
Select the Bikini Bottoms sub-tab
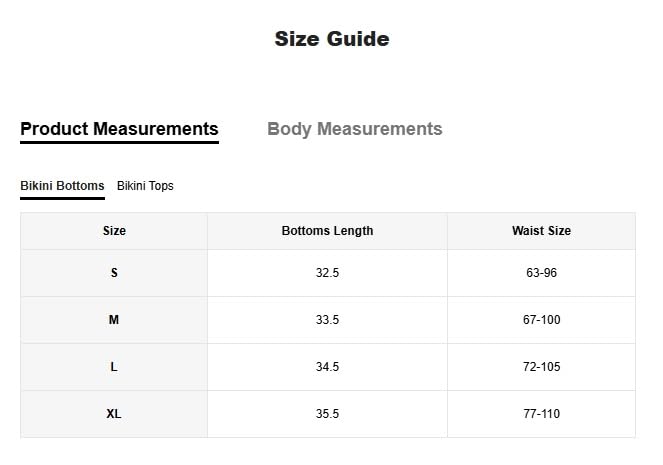[62, 186]
